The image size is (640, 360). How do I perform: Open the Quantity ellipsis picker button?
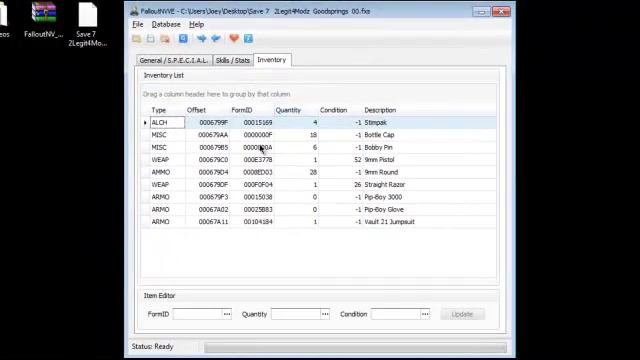[325, 314]
